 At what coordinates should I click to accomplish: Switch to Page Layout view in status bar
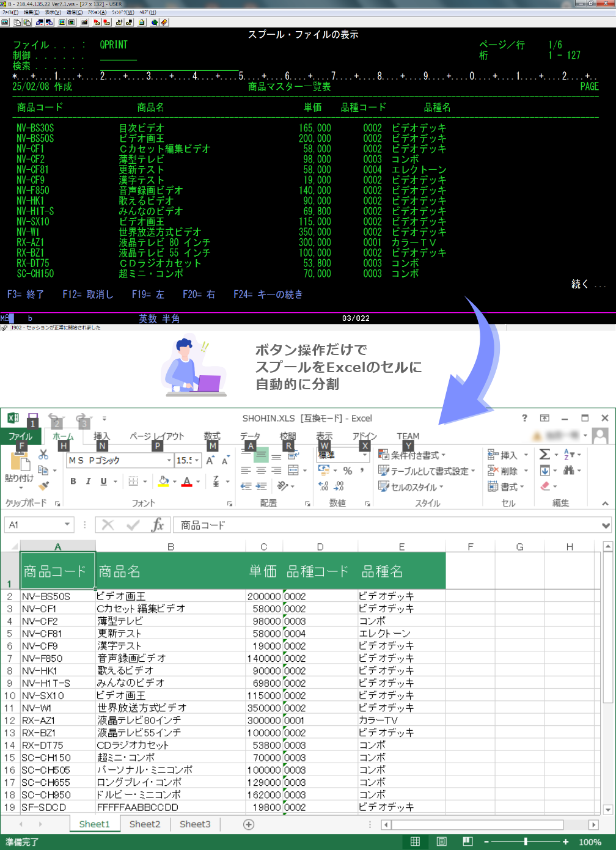tap(441, 841)
